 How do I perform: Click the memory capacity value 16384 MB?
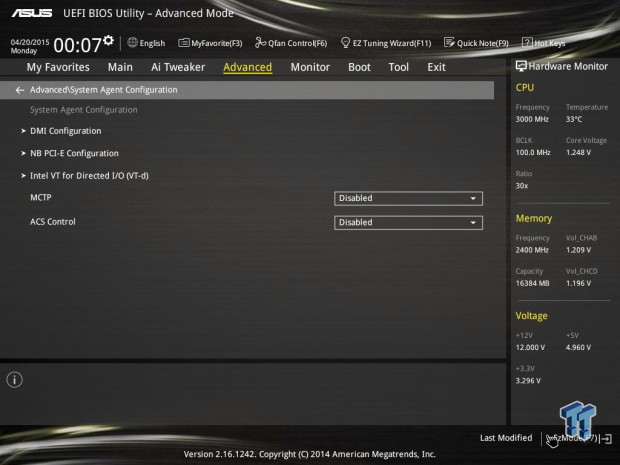pyautogui.click(x=533, y=284)
